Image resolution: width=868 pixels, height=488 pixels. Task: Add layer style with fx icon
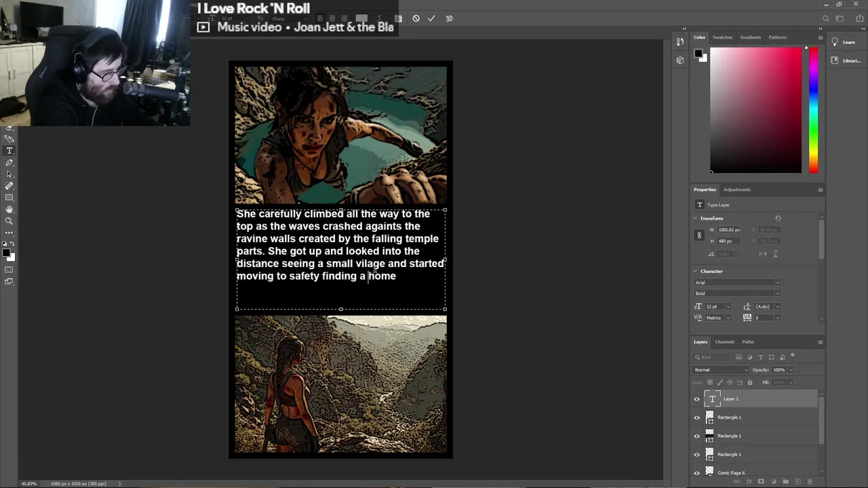749,481
